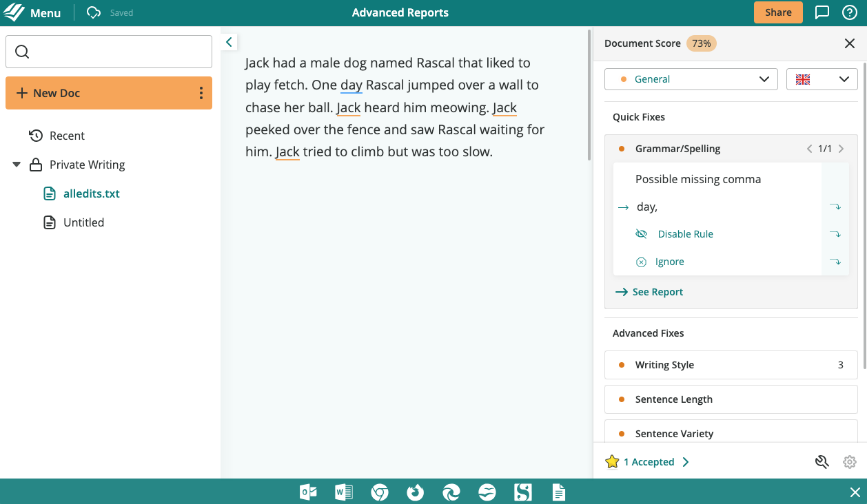Open the UK flag language dropdown
This screenshot has width=867, height=504.
[822, 79]
